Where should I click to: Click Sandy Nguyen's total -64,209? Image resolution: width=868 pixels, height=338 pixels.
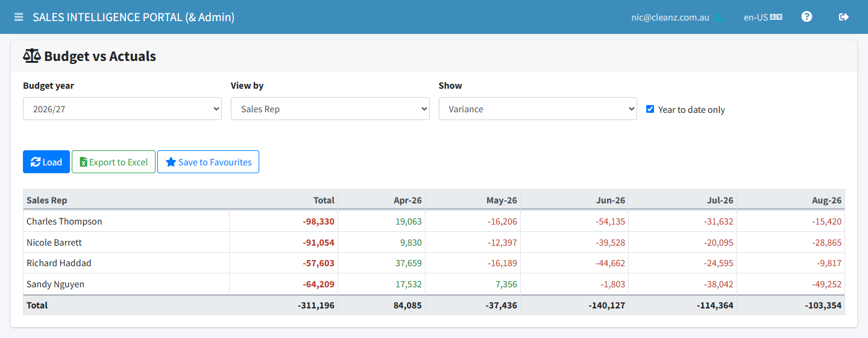click(318, 284)
